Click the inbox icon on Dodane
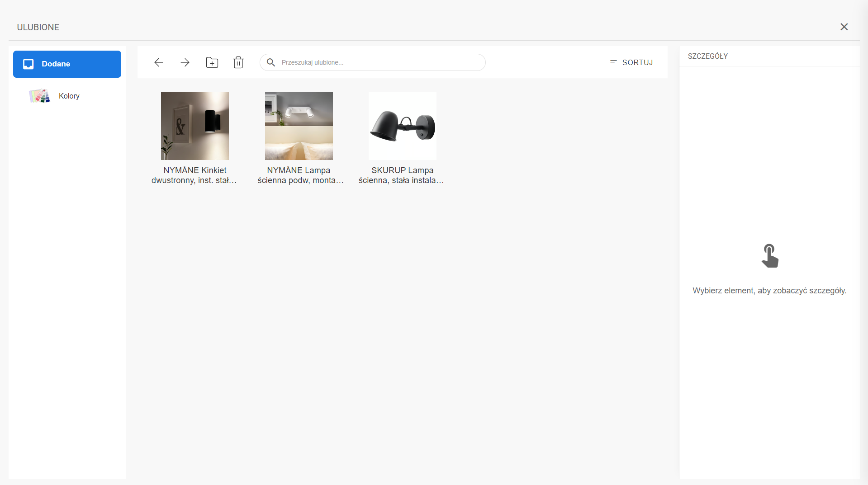The height and width of the screenshot is (485, 868). click(x=28, y=64)
